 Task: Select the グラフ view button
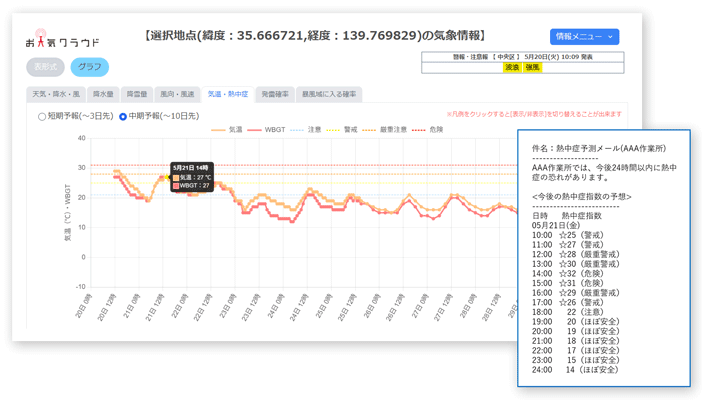90,67
